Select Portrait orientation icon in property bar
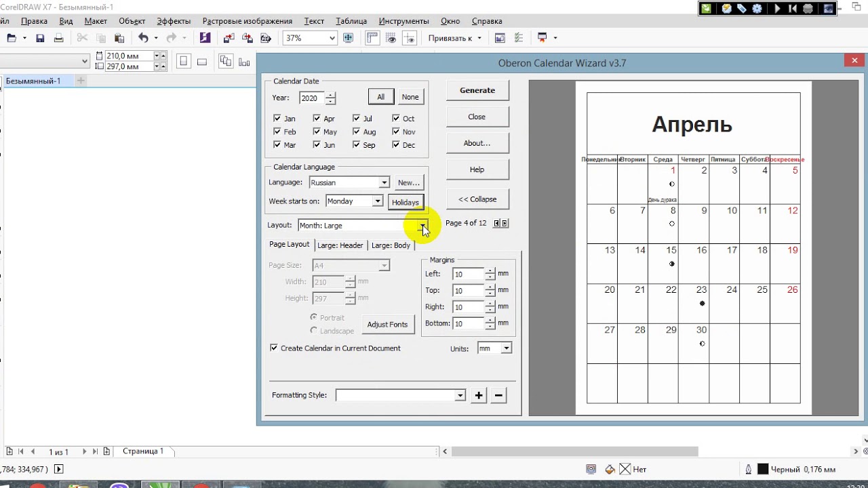Viewport: 868px width, 488px height. click(183, 62)
